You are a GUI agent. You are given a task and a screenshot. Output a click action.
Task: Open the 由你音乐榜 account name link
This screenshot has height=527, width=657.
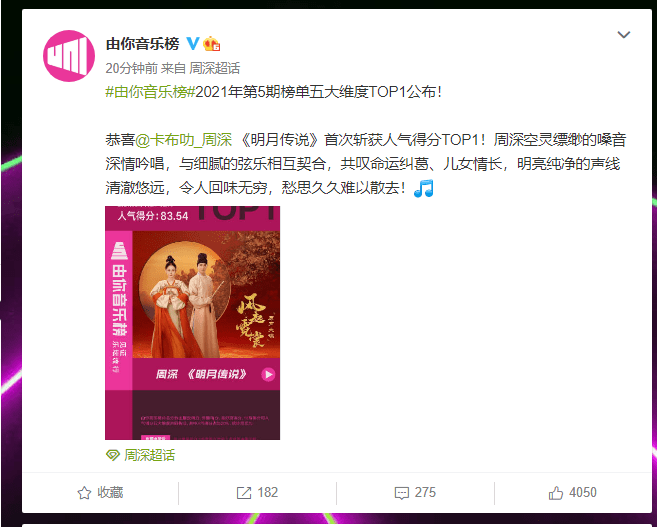pos(142,44)
